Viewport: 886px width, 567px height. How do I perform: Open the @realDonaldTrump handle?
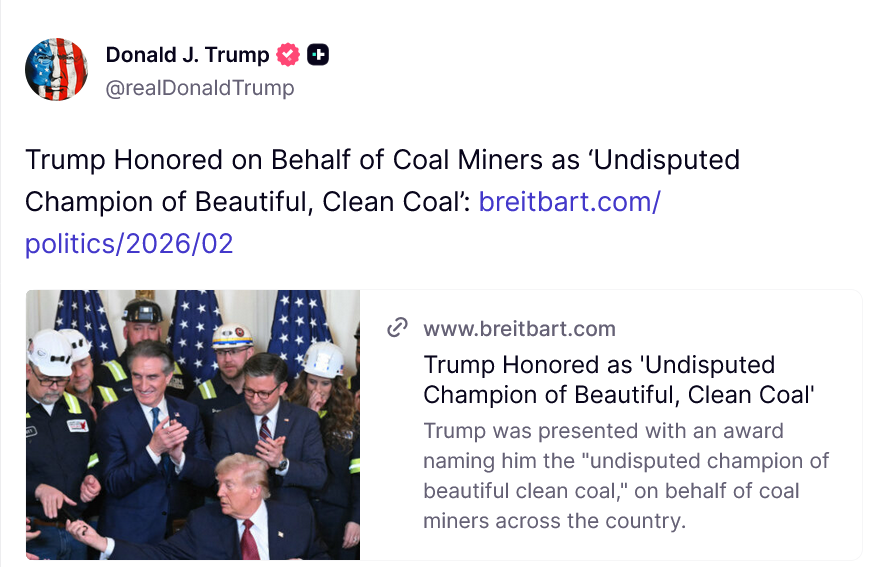pos(200,88)
